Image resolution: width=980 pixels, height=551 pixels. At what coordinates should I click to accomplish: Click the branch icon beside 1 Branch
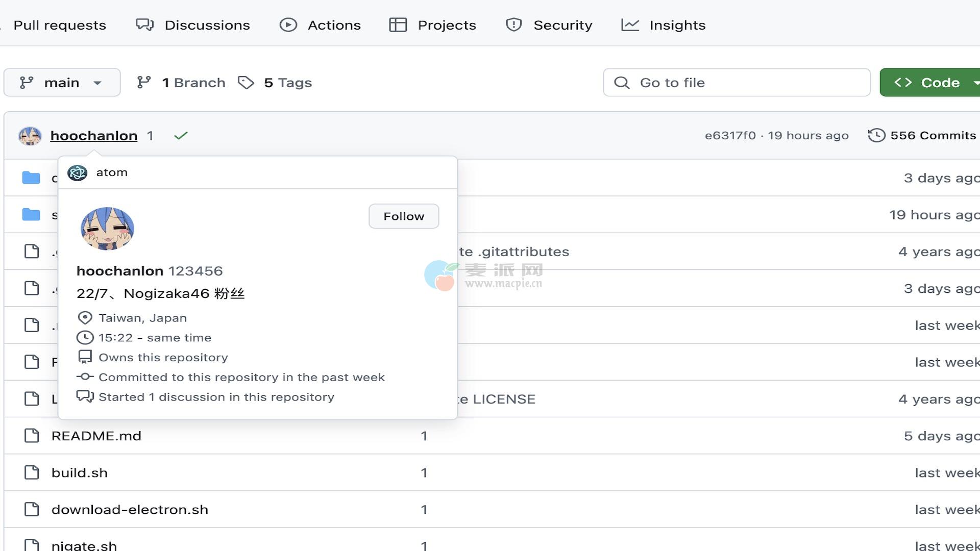pyautogui.click(x=144, y=83)
